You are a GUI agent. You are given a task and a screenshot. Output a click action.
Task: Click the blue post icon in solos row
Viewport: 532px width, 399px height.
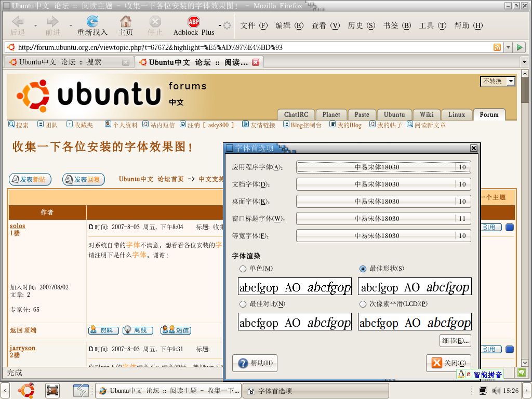click(510, 228)
